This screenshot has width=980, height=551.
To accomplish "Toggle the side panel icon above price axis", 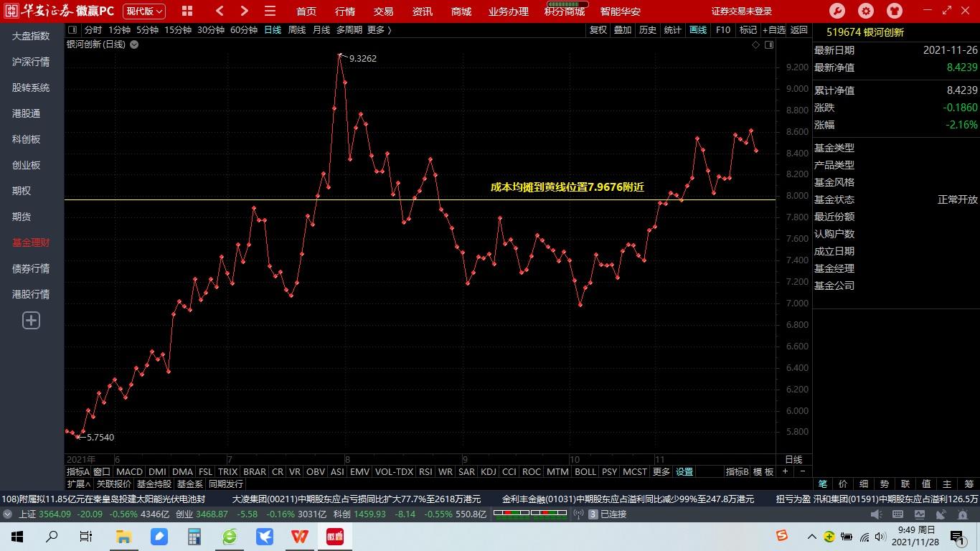I will 769,44.
